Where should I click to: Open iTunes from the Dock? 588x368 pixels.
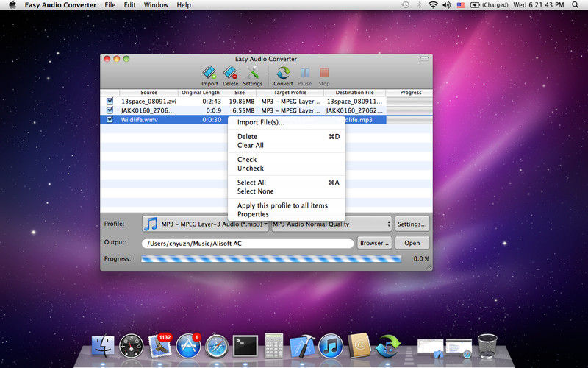330,346
